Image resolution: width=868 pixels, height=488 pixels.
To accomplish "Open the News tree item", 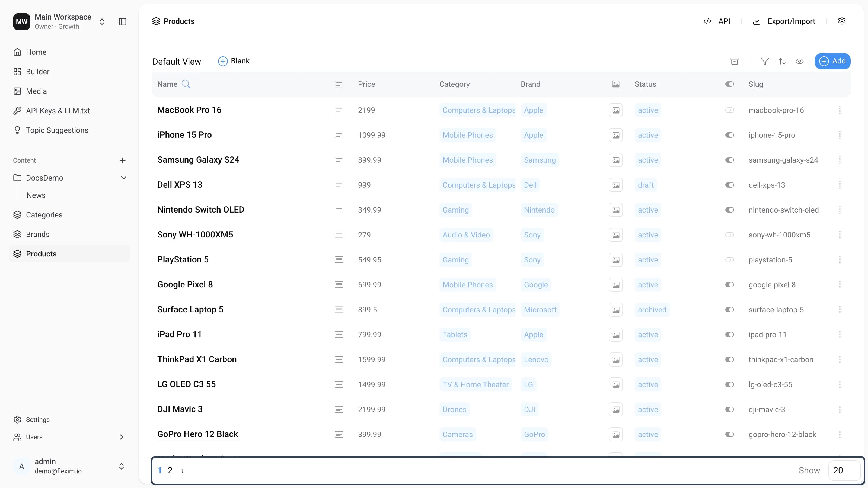I will [x=36, y=195].
